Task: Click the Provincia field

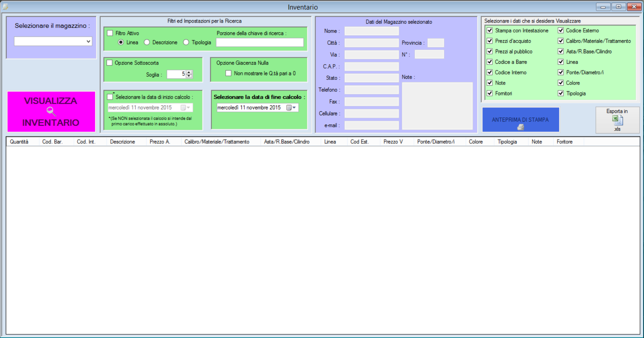Action: tap(435, 43)
